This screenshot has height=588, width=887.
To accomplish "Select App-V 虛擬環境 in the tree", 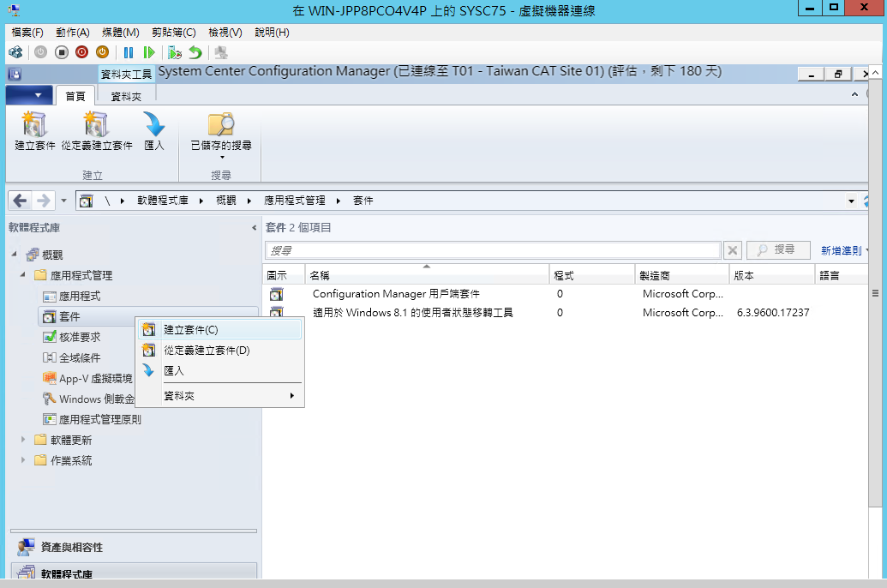I will [88, 378].
